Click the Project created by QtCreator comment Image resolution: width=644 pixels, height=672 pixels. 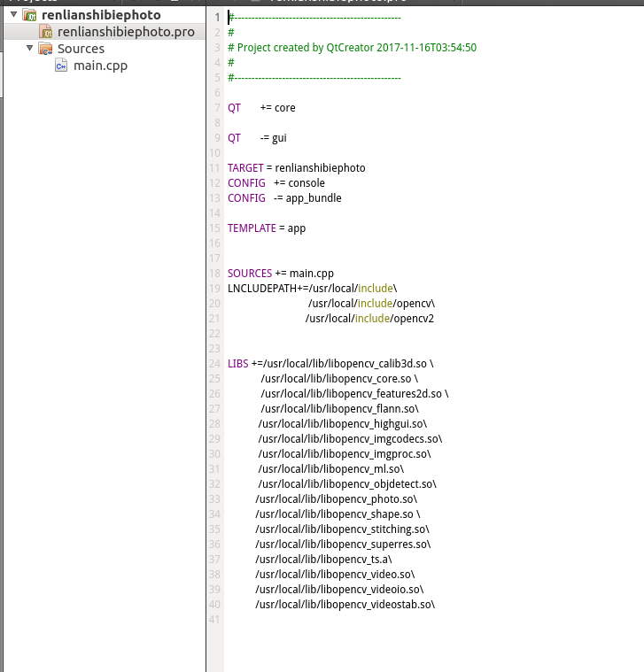352,48
